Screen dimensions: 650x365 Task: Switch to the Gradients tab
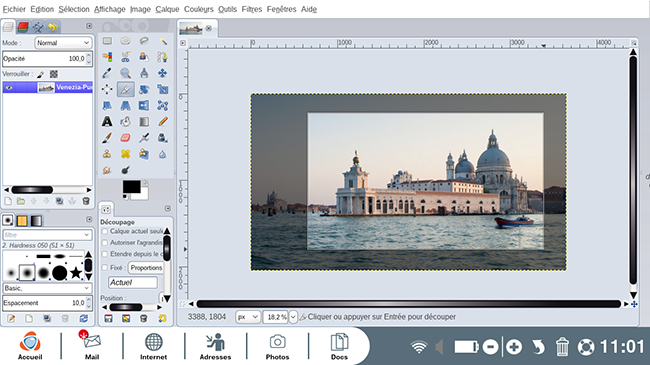36,221
